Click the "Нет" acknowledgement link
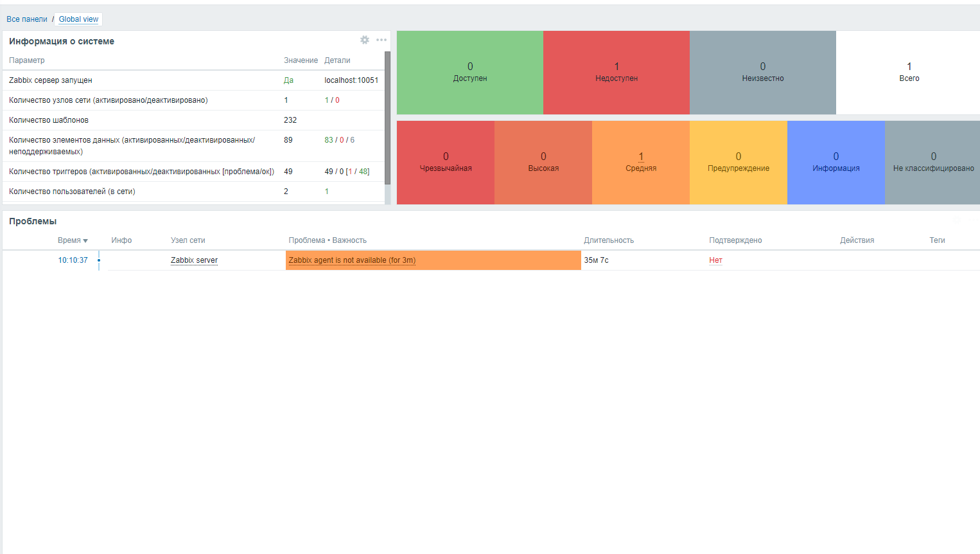 click(715, 260)
